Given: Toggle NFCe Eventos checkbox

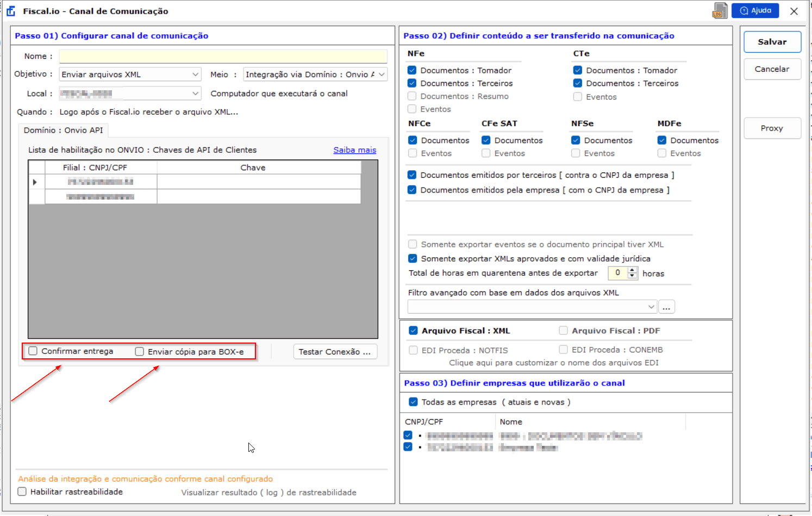Looking at the screenshot, I should [413, 153].
